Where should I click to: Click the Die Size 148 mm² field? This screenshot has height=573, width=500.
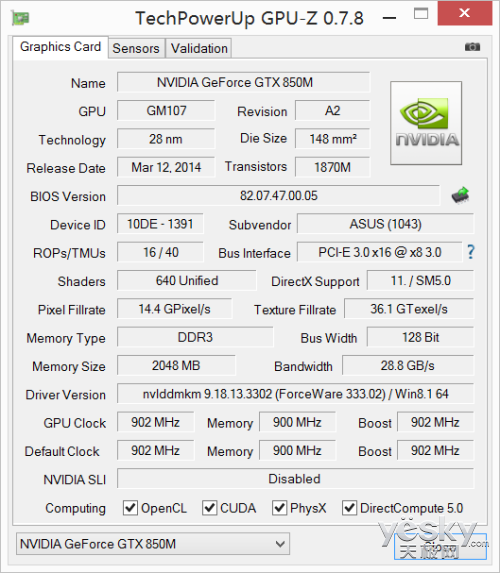coord(333,139)
